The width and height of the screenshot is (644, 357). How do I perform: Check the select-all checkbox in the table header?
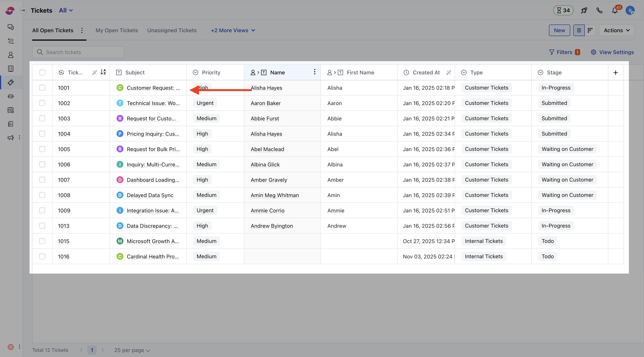point(42,72)
